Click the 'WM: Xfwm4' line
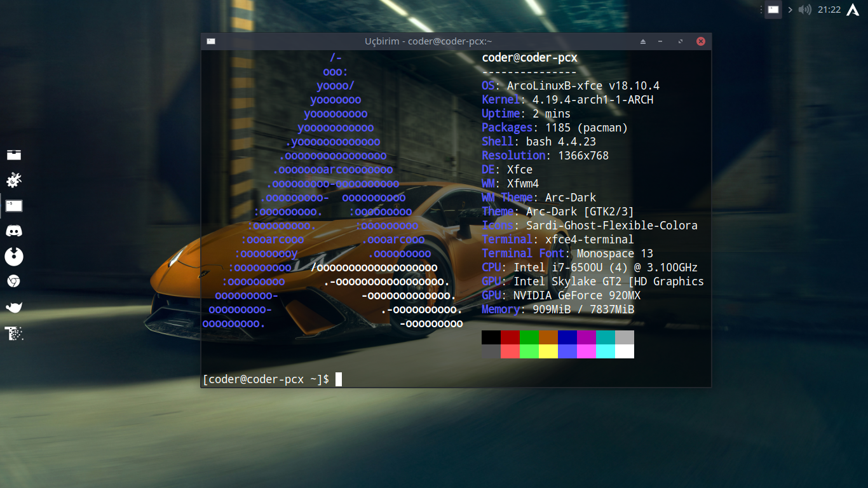 click(x=510, y=184)
